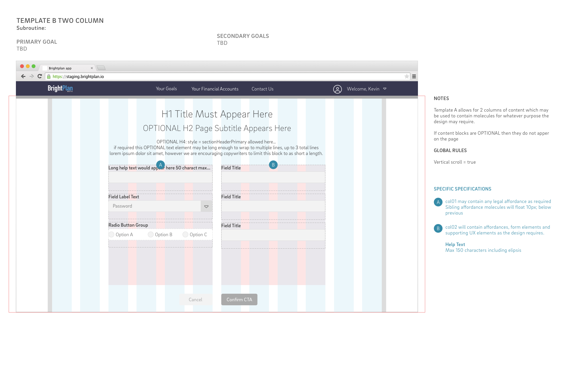Open Your Financial Accounts navigation item
This screenshot has width=575, height=392.
tap(215, 89)
